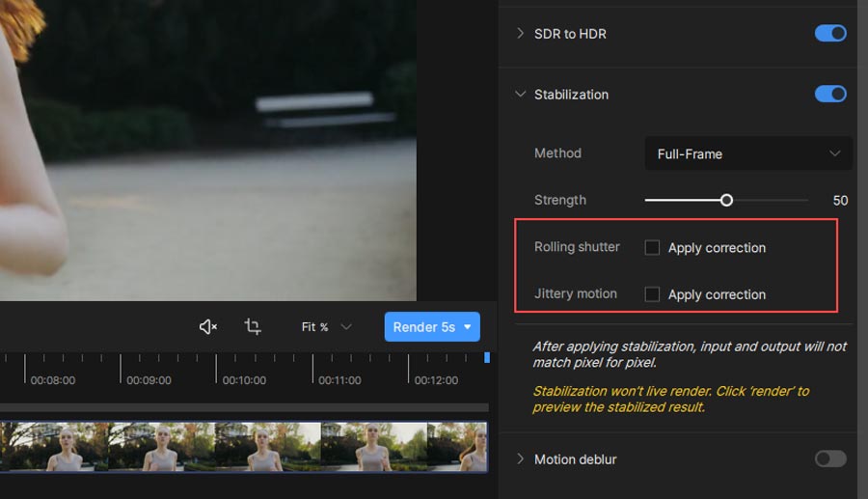Turn off the Stabilization switch

click(830, 94)
